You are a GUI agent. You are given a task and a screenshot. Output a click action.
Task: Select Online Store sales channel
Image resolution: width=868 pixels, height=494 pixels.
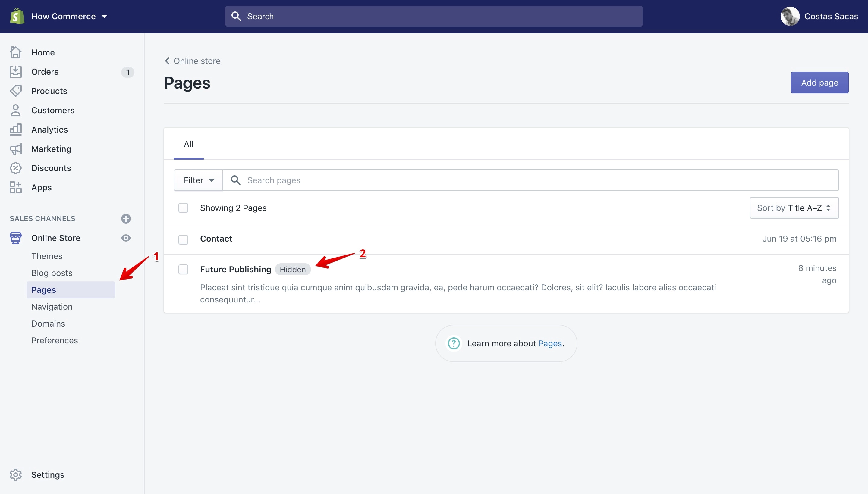56,238
